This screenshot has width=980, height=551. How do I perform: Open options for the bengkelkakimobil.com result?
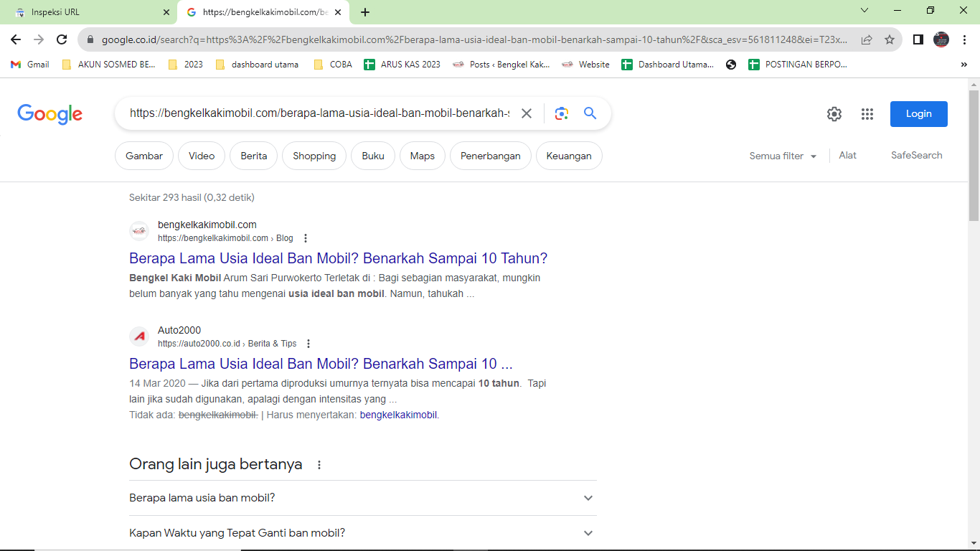306,238
